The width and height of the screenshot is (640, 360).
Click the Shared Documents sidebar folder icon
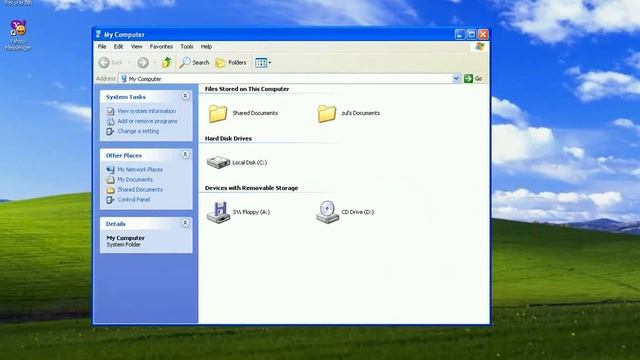[110, 190]
